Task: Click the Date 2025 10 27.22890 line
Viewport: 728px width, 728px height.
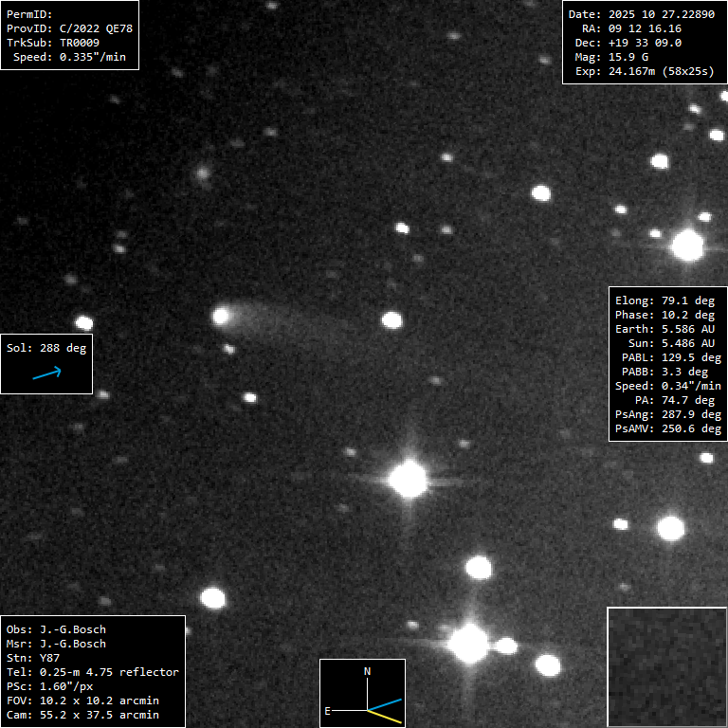Action: [x=641, y=14]
